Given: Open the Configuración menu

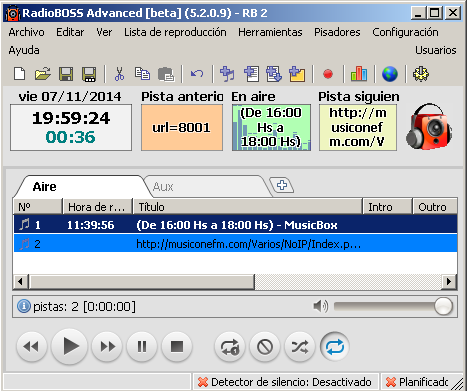Looking at the screenshot, I should click(405, 32).
